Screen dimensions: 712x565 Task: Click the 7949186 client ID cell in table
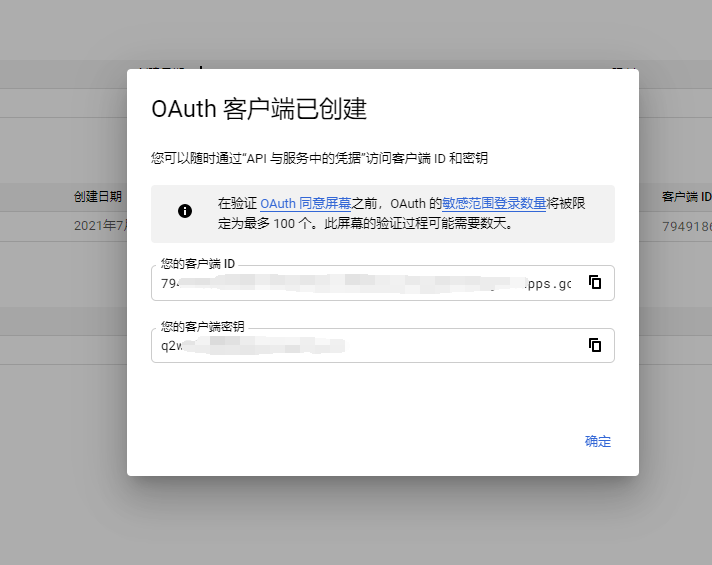[x=686, y=226]
